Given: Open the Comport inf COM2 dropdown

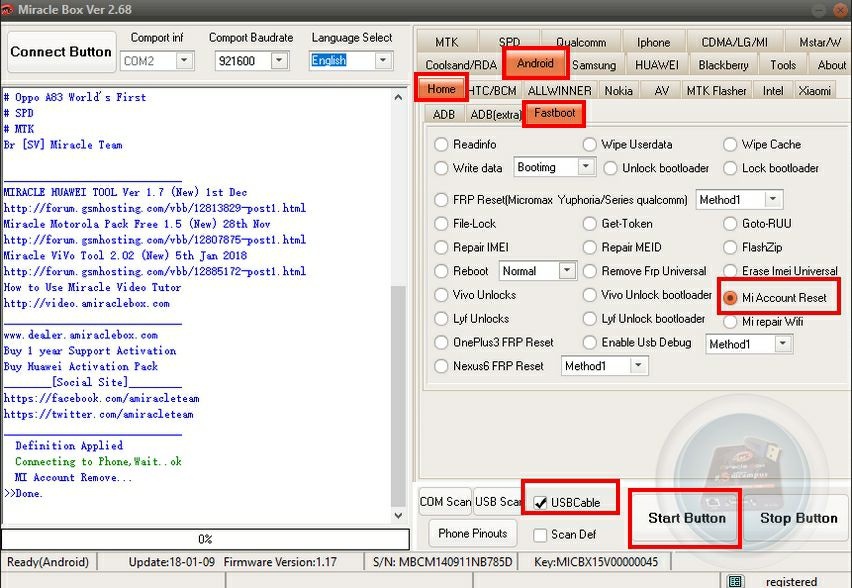Looking at the screenshot, I should coord(184,60).
